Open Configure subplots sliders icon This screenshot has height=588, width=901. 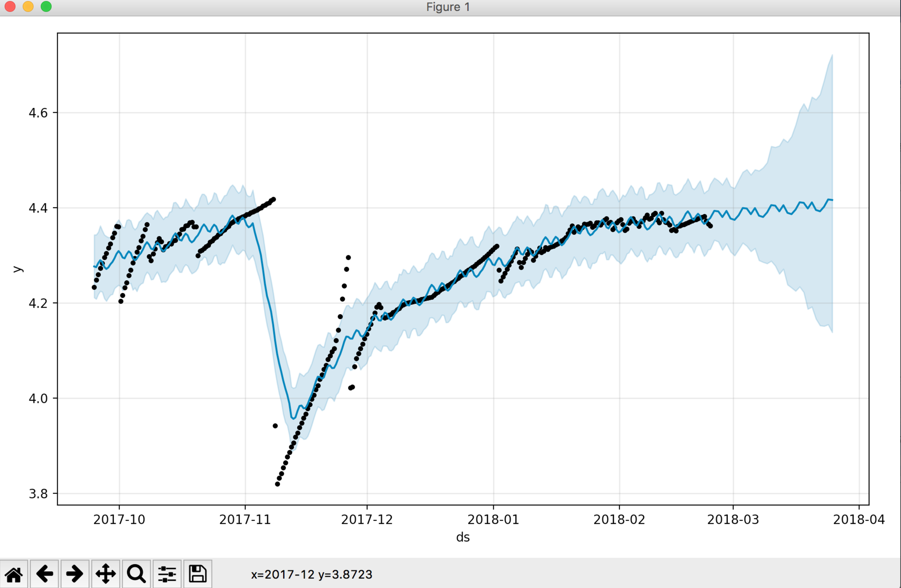[x=167, y=574]
